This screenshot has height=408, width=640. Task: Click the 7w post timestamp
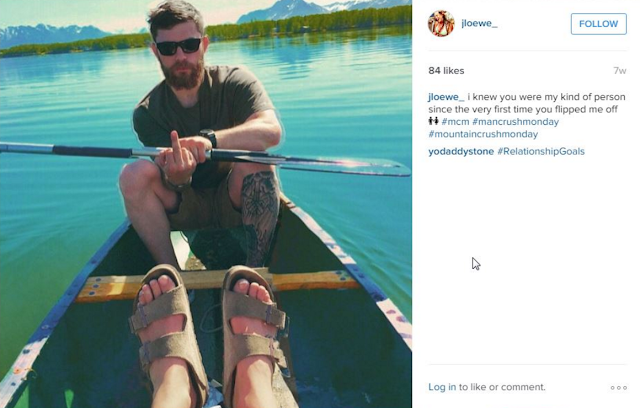620,71
